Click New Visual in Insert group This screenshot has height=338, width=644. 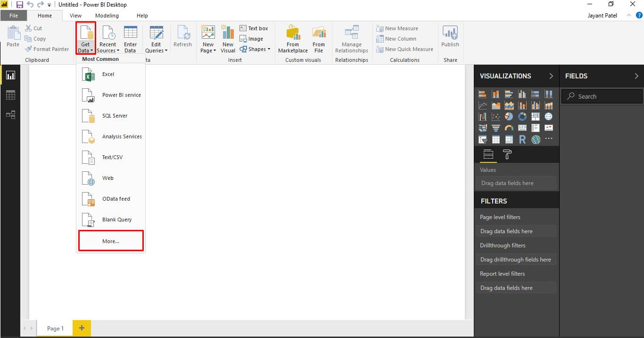(x=228, y=39)
